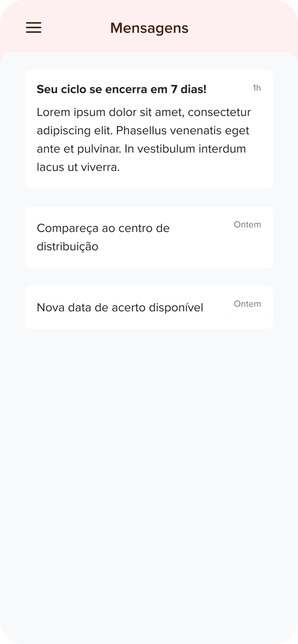This screenshot has height=644, width=298.
Task: Click the word "Compareça" in second message
Action: tap(68, 229)
